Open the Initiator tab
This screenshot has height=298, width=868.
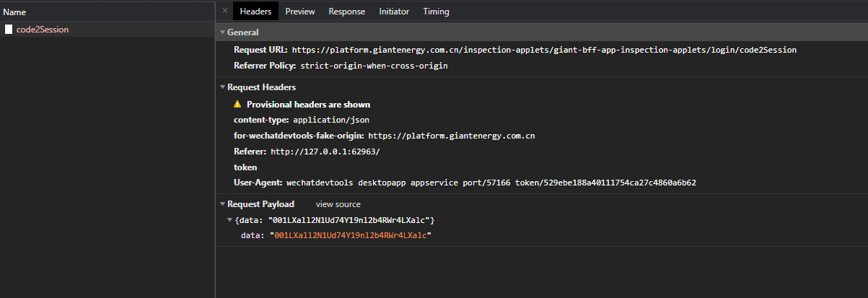[x=394, y=12]
